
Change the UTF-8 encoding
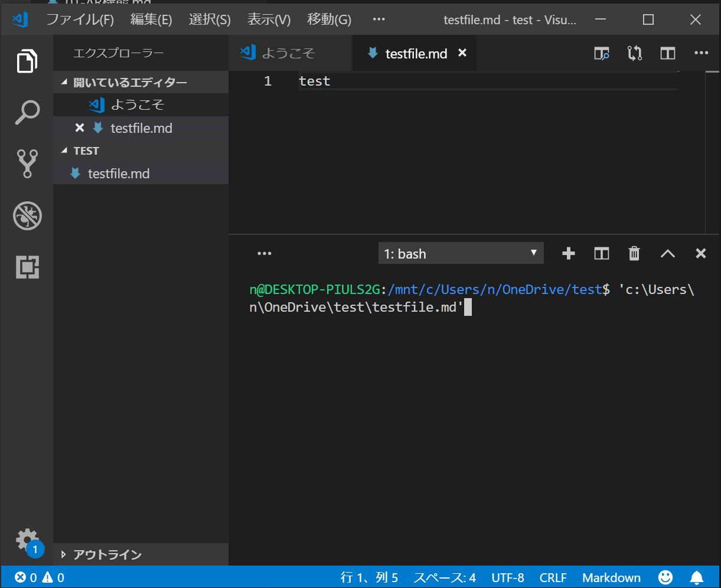508,577
